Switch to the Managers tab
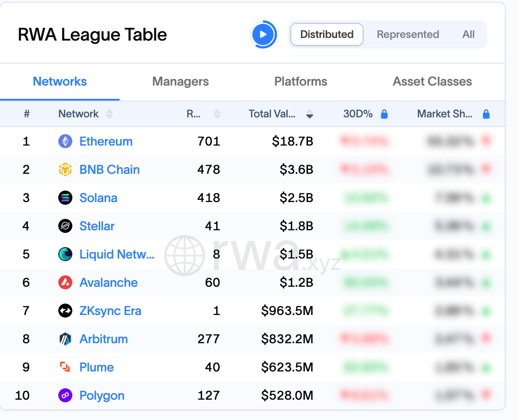The image size is (518, 420). (180, 82)
